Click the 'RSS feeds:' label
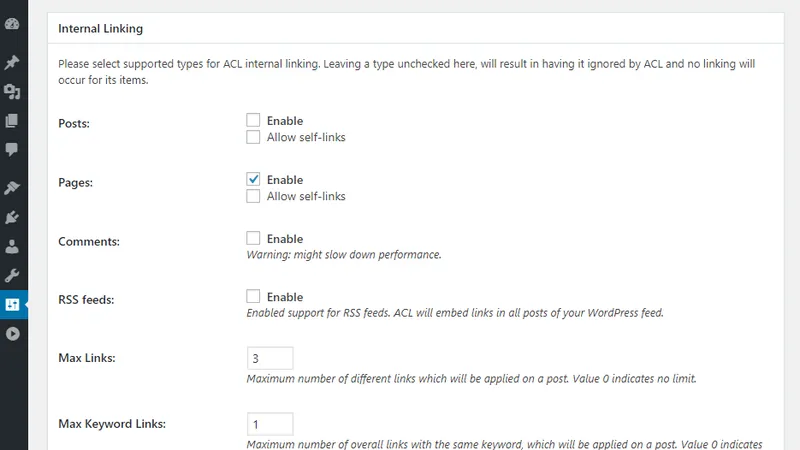800x450 pixels. pyautogui.click(x=86, y=299)
